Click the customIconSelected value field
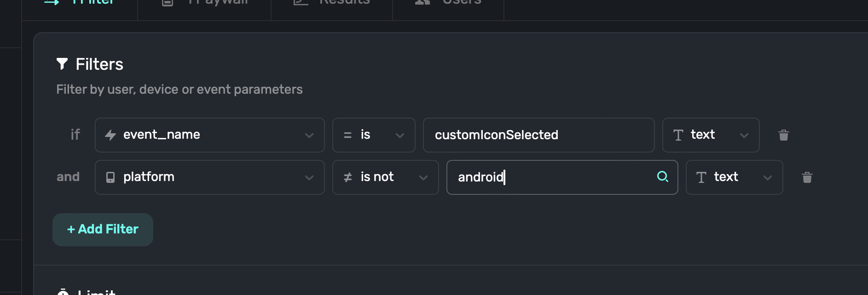The height and width of the screenshot is (295, 868). (538, 135)
